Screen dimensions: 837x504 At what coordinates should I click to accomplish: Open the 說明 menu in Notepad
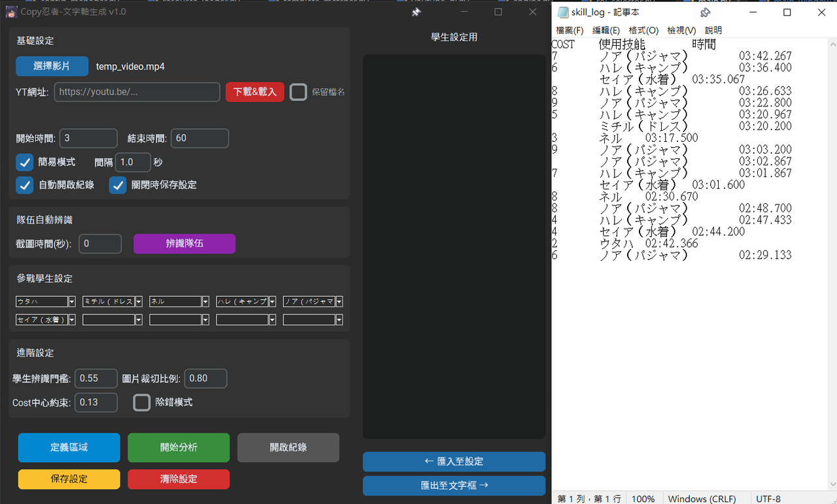pyautogui.click(x=713, y=30)
